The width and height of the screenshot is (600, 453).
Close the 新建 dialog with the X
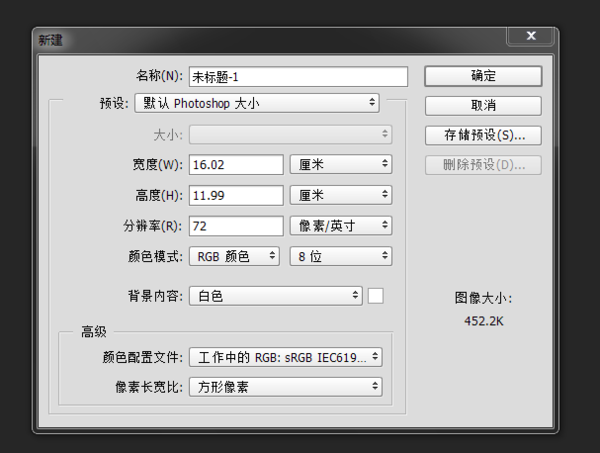coord(530,36)
